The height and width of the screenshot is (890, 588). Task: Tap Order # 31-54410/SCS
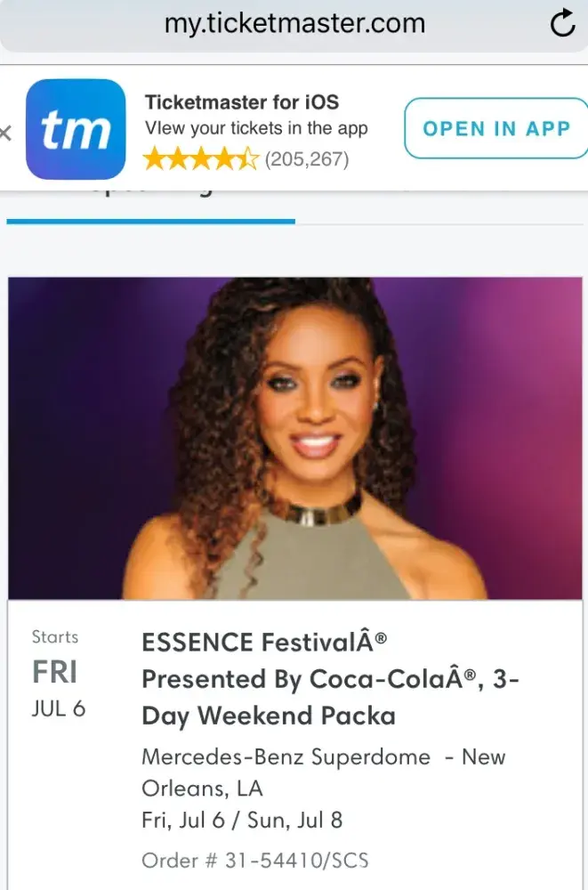click(x=254, y=861)
